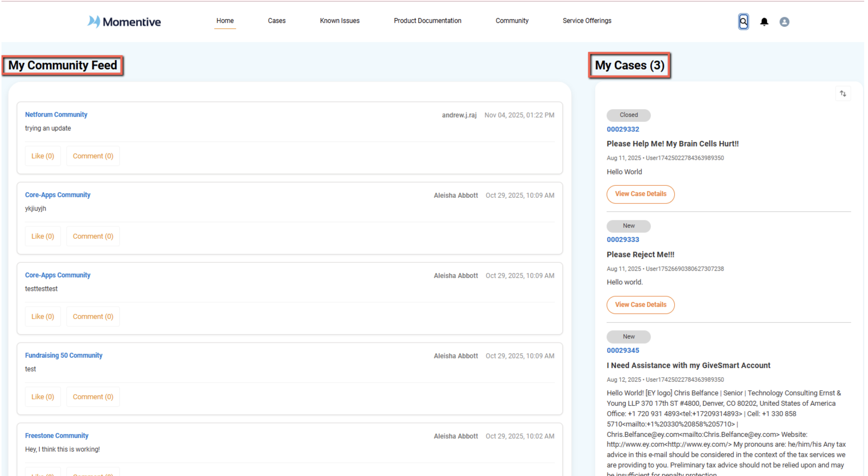Screen dimensions: 868x476
Task: Click author name andrew.j.raj
Action: point(459,115)
